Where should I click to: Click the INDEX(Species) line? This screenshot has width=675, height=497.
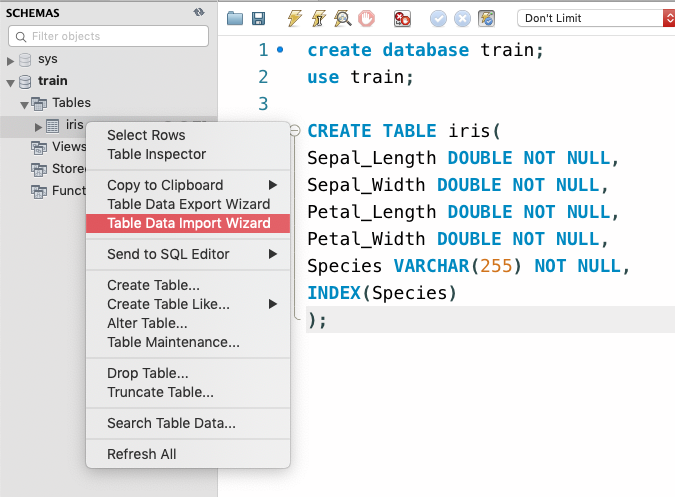click(381, 293)
